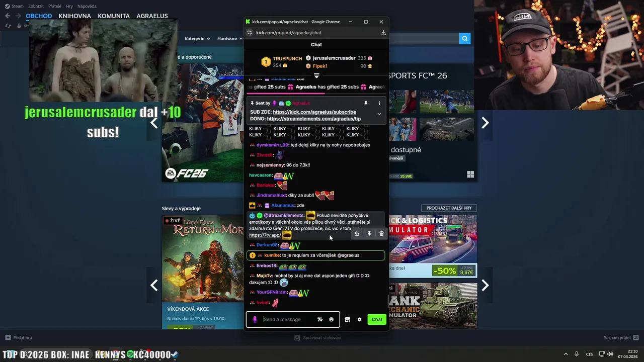Open the 7TV emote menu in message box
Screen dimensions: 644x362
click(x=319, y=319)
